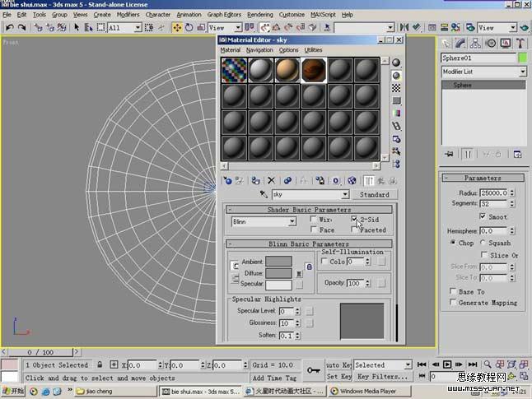Select the Chop radio button
Screen dimensions: 532x399
coord(453,243)
